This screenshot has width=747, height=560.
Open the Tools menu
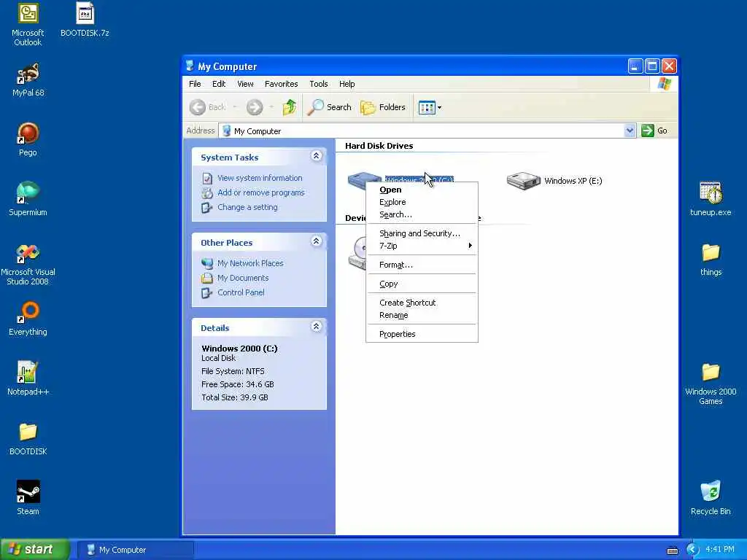coord(318,84)
